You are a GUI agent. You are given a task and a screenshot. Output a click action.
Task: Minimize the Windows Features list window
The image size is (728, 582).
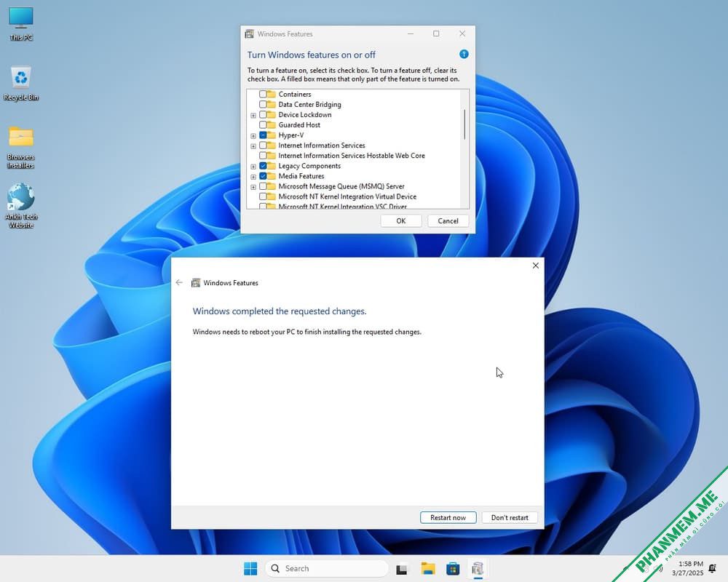pos(411,33)
